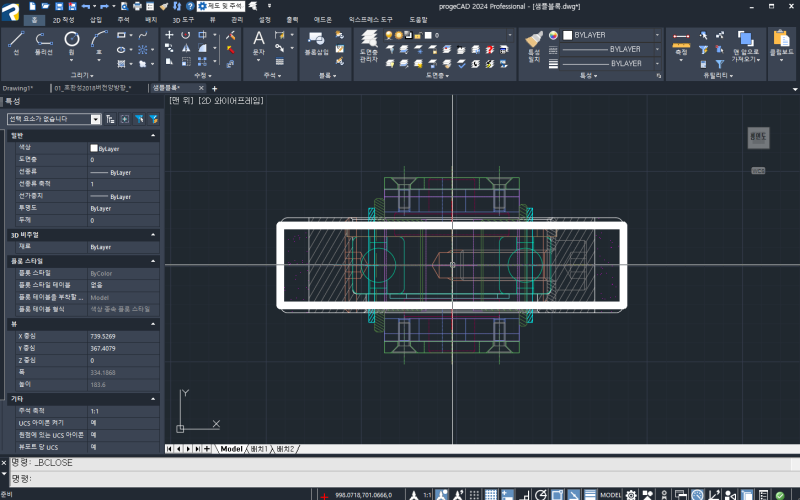The height and width of the screenshot is (500, 800).
Task: Toggle ortho mode in status bar
Action: (x=524, y=494)
